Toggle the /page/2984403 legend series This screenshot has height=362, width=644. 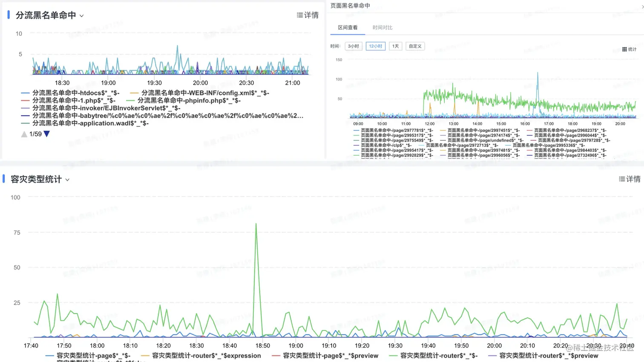[566, 150]
